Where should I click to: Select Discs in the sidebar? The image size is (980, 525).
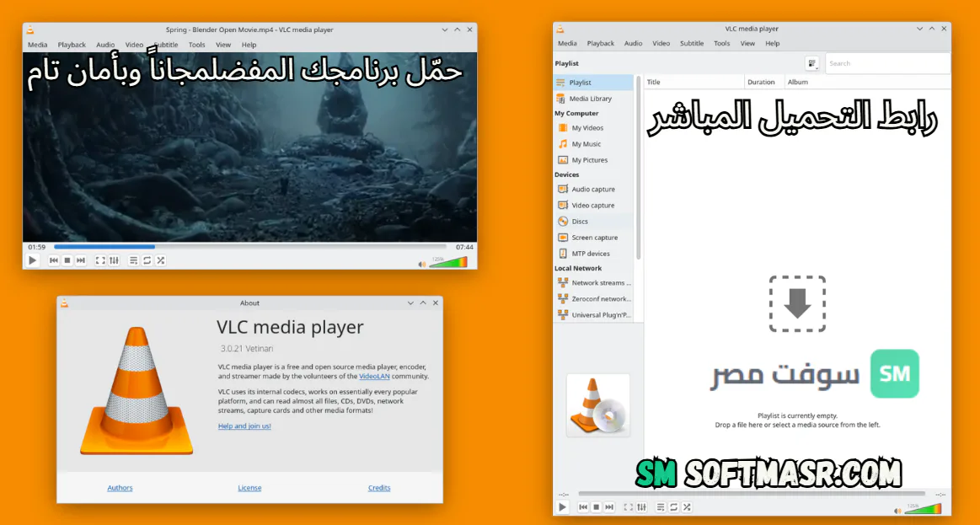(x=593, y=222)
